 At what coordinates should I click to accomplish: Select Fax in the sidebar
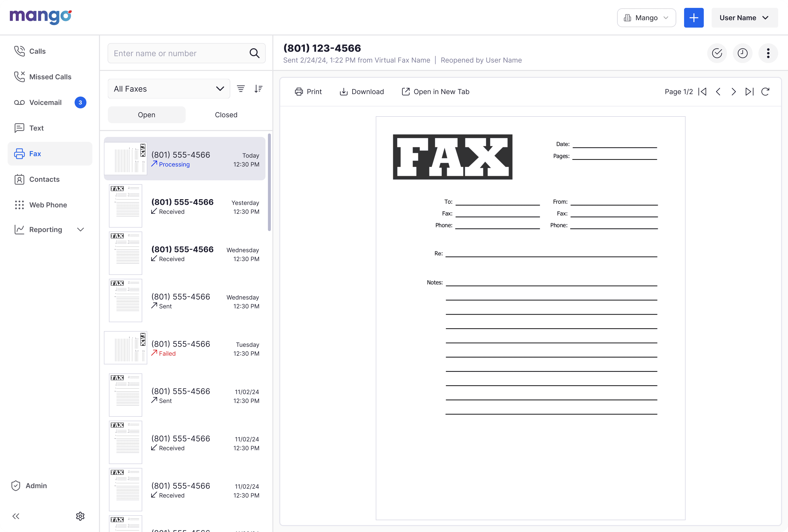pyautogui.click(x=50, y=154)
